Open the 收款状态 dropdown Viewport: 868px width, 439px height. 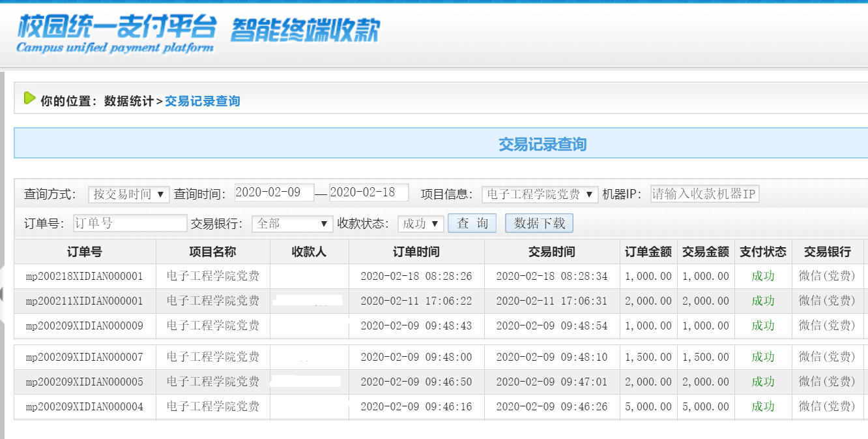(x=420, y=224)
